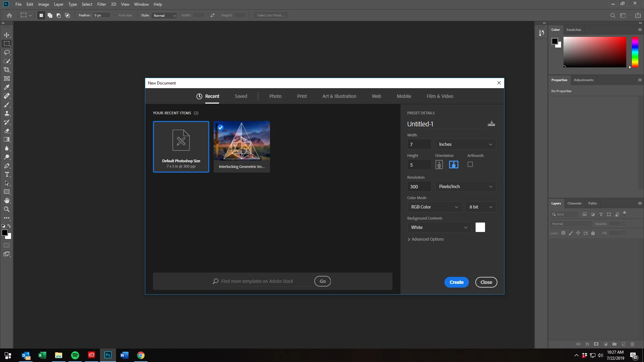Select the Interlocking Geometric template thumbnail
The height and width of the screenshot is (362, 644).
(x=241, y=146)
